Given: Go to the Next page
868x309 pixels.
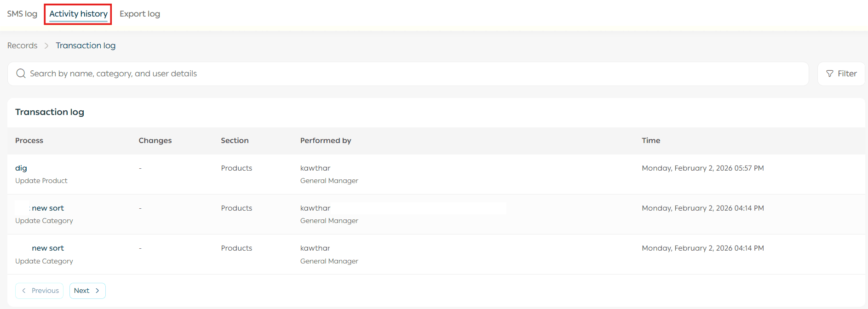Looking at the screenshot, I should 87,291.
